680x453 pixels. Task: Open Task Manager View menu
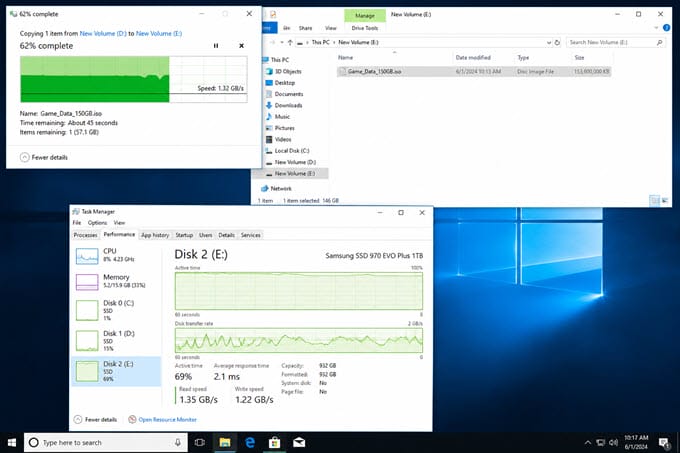pyautogui.click(x=119, y=223)
